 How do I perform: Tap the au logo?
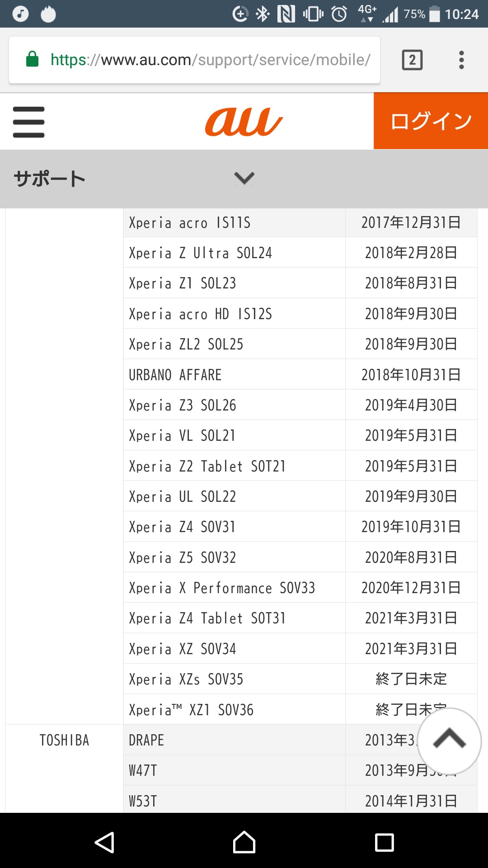[244, 122]
